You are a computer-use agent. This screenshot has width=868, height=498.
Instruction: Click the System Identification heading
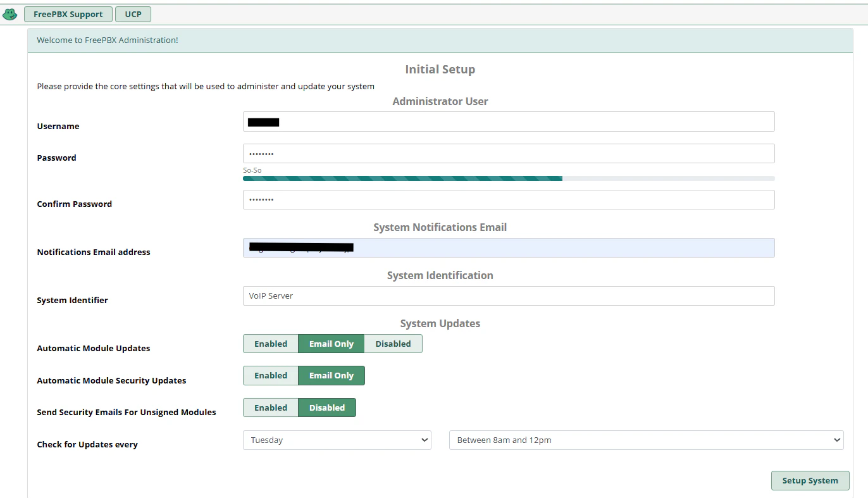[440, 275]
